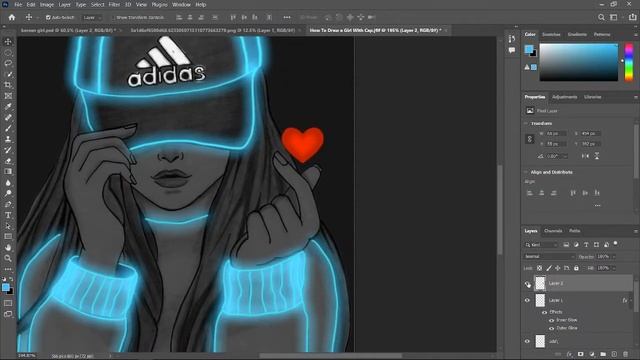Toggle Lock all layer padlock

pos(576,268)
